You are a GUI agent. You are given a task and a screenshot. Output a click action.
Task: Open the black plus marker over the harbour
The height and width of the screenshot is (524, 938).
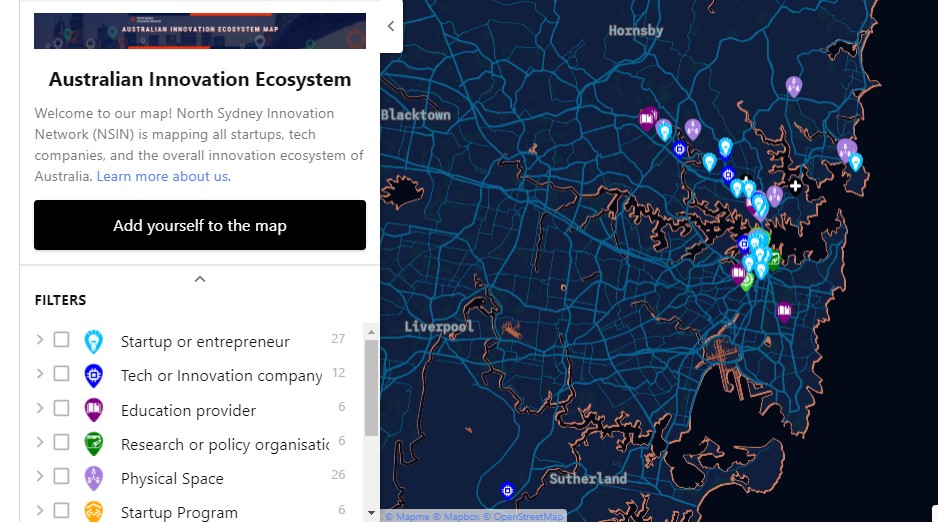click(x=795, y=187)
